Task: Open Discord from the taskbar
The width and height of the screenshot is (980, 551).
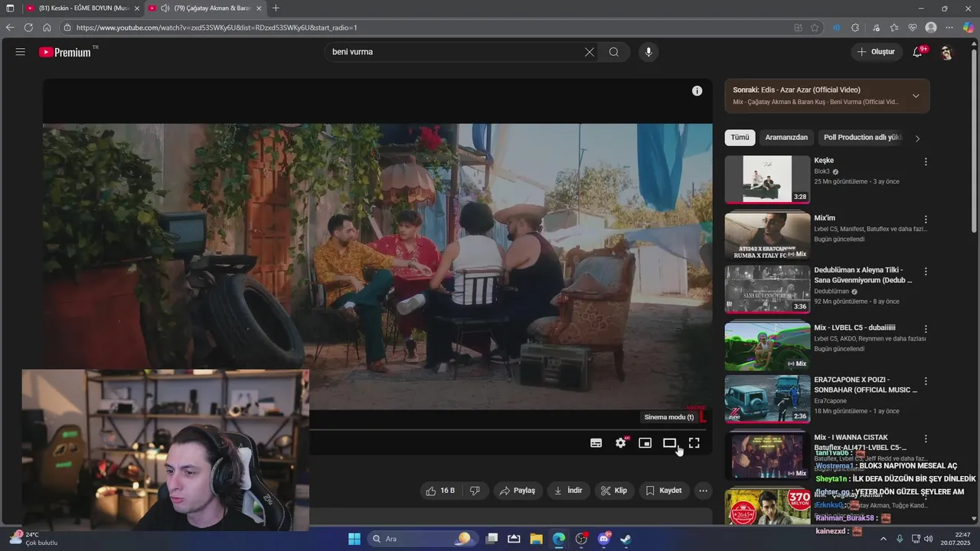Action: (603, 539)
